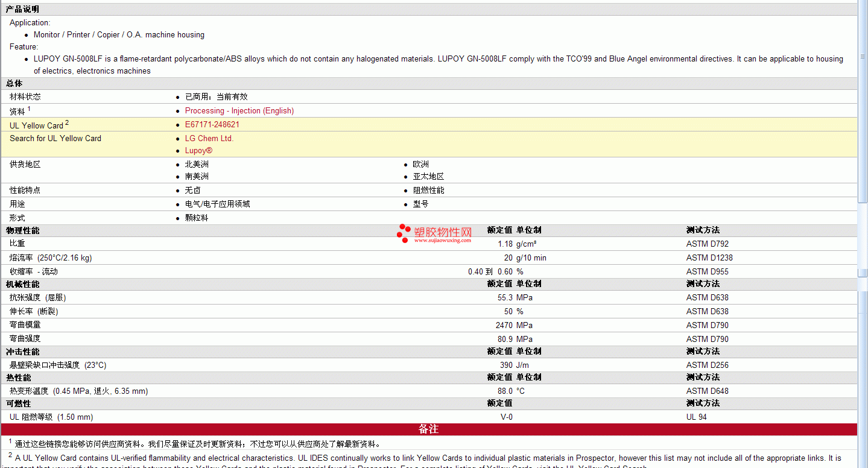Screen dimensions: 868x468
Task: Click the 80.9 flexural strength value
Action: pos(505,339)
